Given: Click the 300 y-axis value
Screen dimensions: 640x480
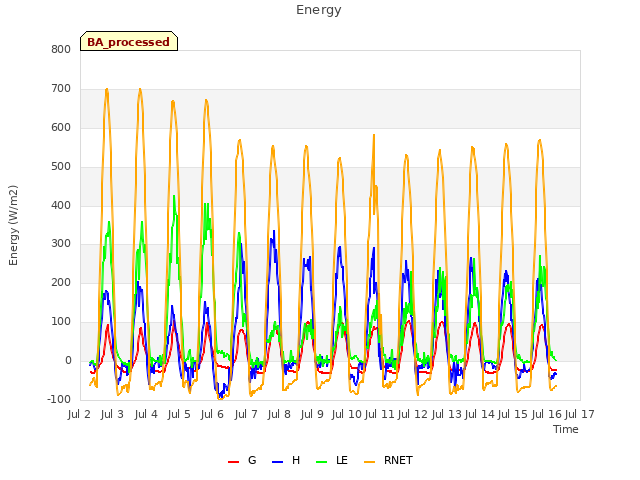Looking at the screenshot, I should click(61, 244).
